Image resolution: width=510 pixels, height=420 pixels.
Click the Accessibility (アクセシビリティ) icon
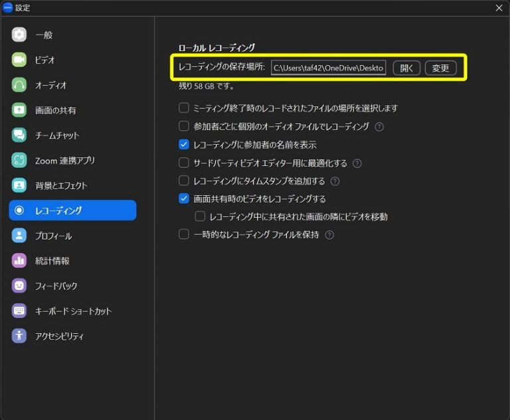click(x=19, y=336)
